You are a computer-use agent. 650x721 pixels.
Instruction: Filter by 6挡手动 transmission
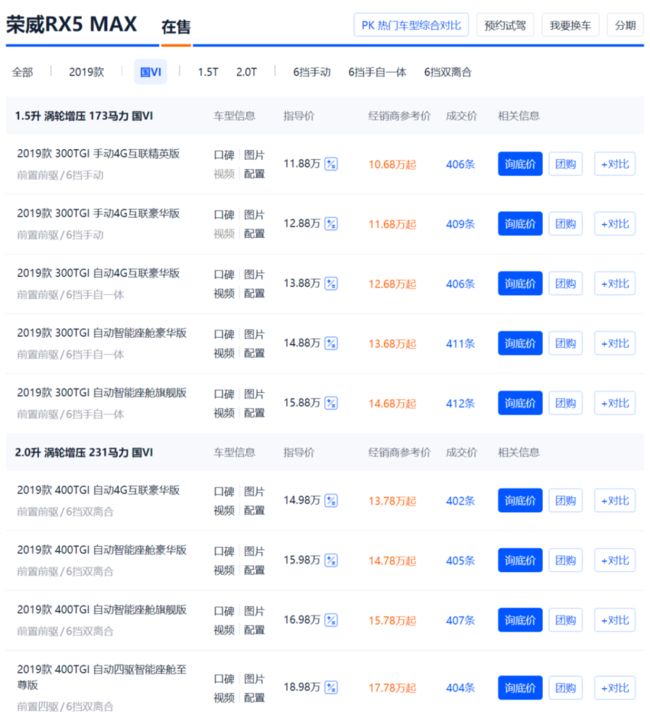[312, 72]
